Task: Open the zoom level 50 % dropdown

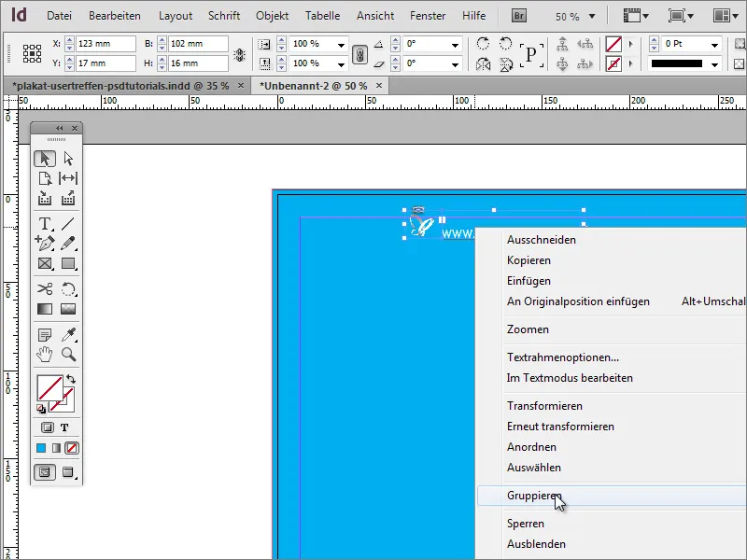Action: pyautogui.click(x=592, y=16)
